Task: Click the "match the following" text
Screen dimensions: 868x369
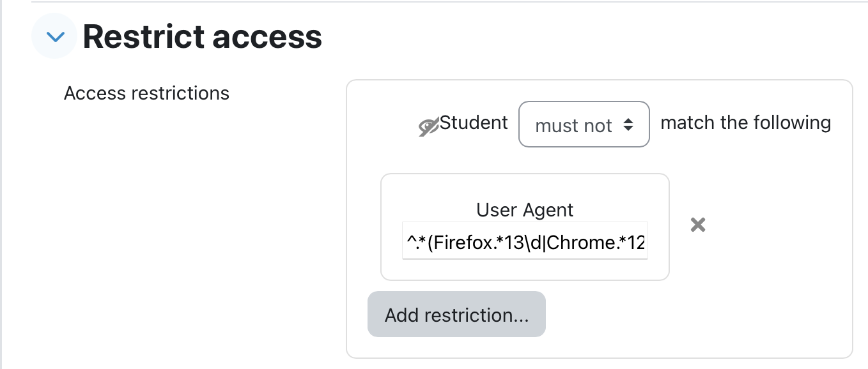Action: [745, 122]
